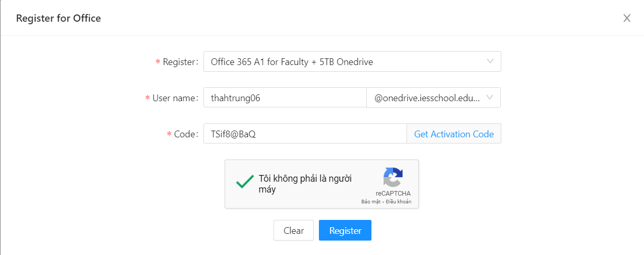This screenshot has width=644, height=255.
Task: Click the blue Register button
Action: (x=345, y=230)
